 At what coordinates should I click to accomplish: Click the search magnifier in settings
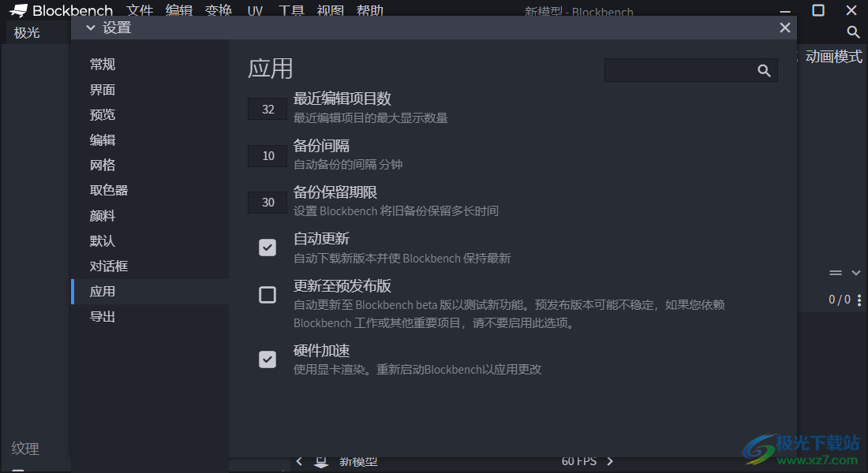click(764, 70)
